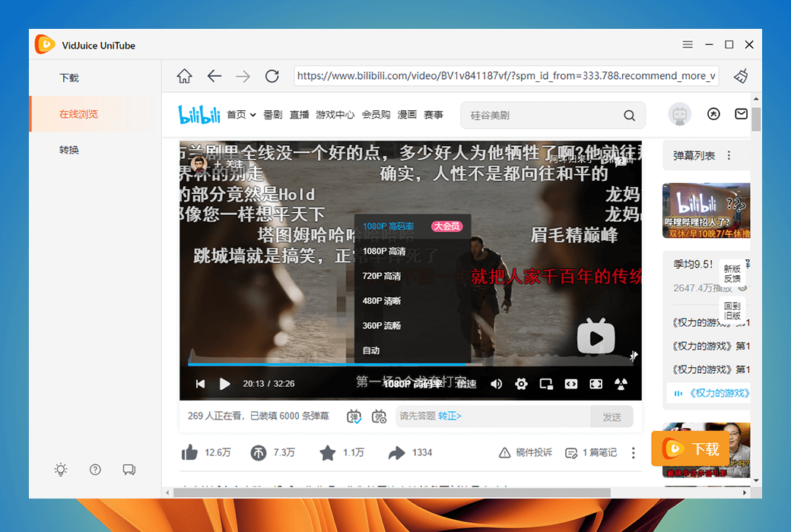Open the 会员购 nav link
The width and height of the screenshot is (791, 532).
tap(376, 115)
